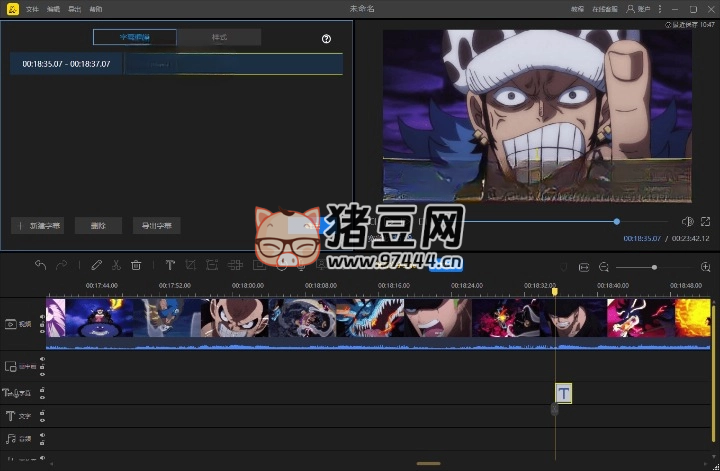720x471 pixels.
Task: Switch to the 样式 tab
Action: click(219, 37)
